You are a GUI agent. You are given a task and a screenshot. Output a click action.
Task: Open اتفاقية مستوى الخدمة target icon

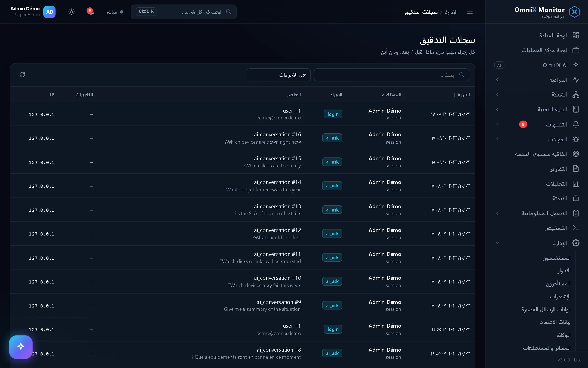click(576, 154)
